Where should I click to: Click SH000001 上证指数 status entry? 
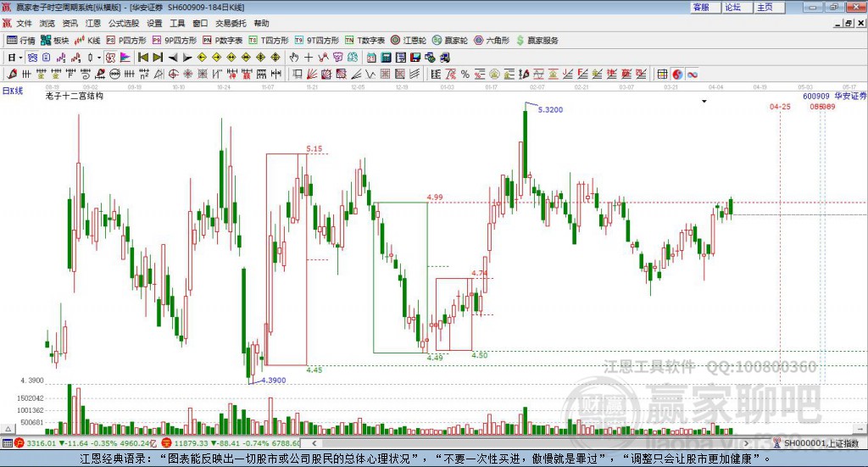pyautogui.click(x=816, y=443)
